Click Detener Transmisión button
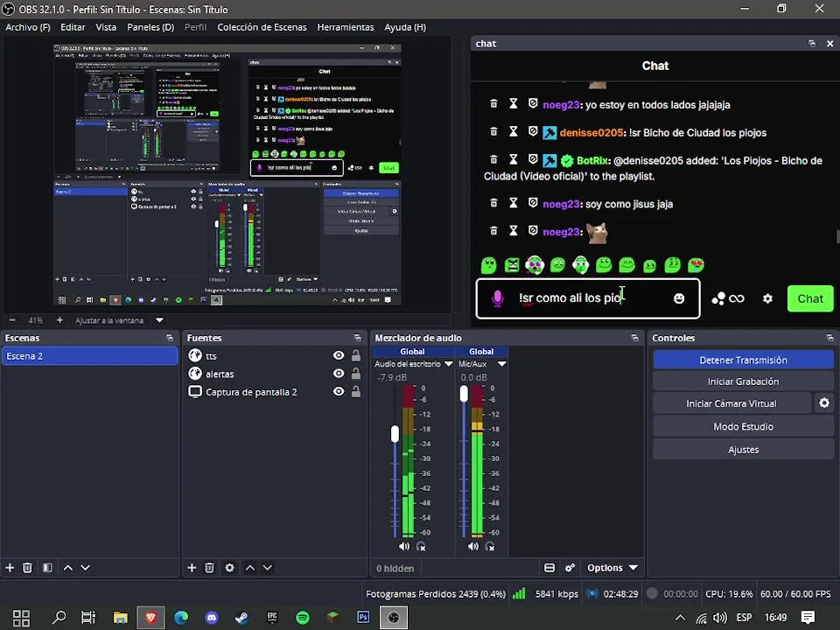The width and height of the screenshot is (840, 630). [743, 360]
